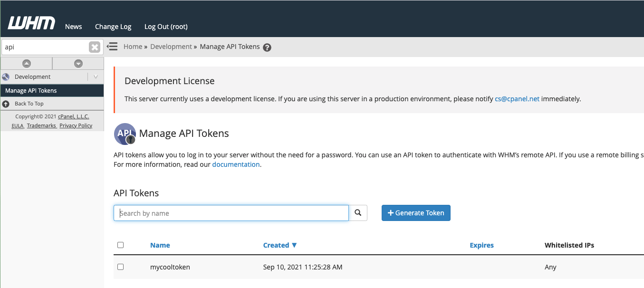Open the EULA link
This screenshot has height=288, width=644.
coord(18,125)
